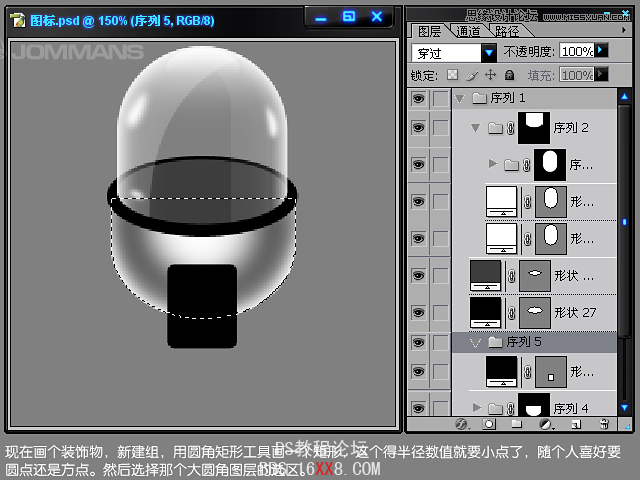This screenshot has height=480, width=640.
Task: Hide the 形状 27 layer
Action: click(x=418, y=312)
